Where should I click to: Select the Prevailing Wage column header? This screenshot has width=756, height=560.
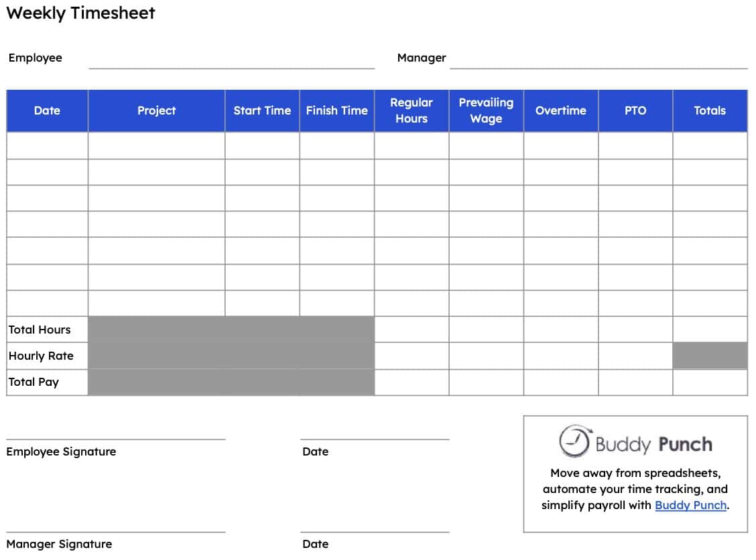coord(486,111)
